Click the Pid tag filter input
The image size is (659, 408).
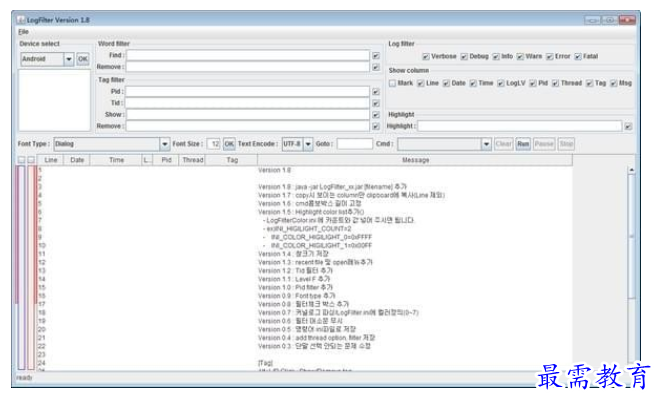point(247,92)
